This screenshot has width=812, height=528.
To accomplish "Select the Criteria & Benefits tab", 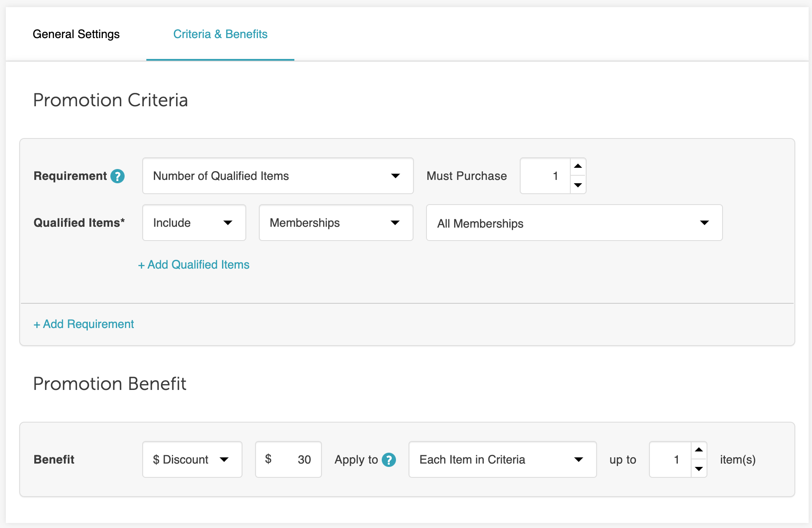I will 220,34.
